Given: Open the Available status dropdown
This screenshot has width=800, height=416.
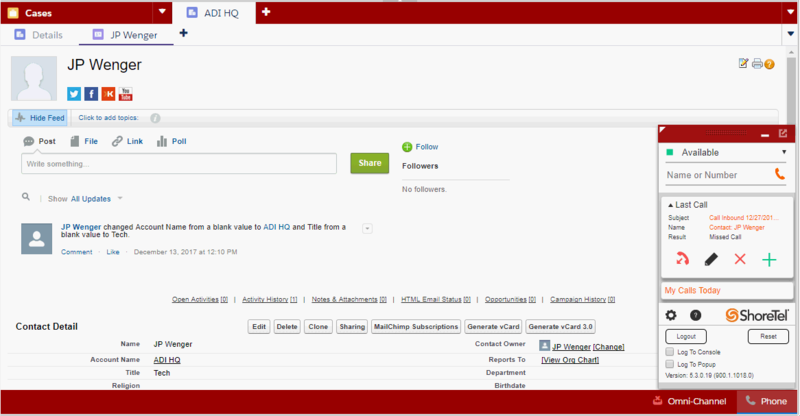Looking at the screenshot, I should [x=784, y=152].
